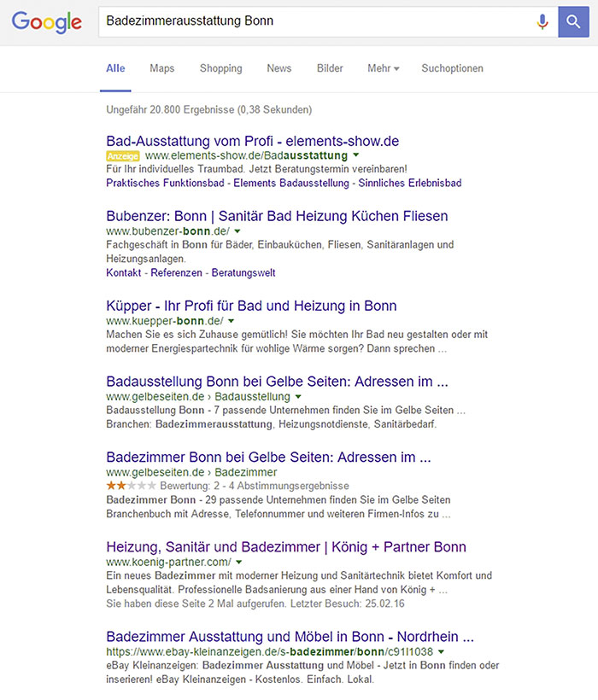Open the News tab

point(279,68)
